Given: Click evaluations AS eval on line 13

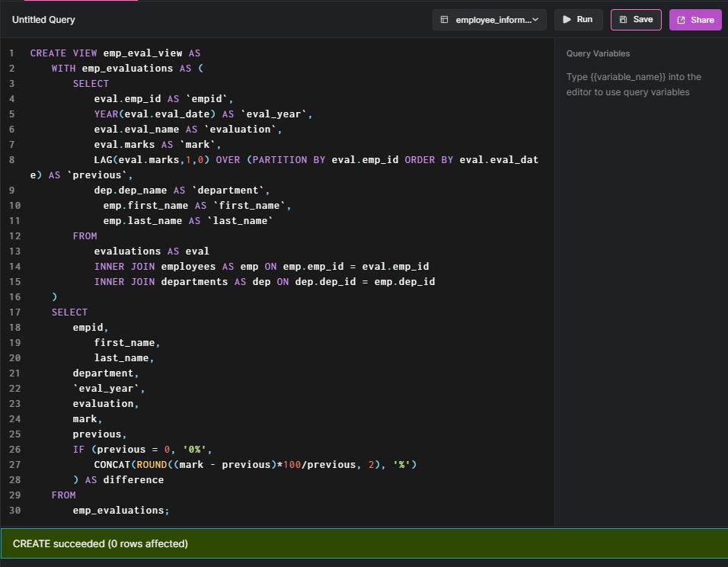Looking at the screenshot, I should coord(152,251).
